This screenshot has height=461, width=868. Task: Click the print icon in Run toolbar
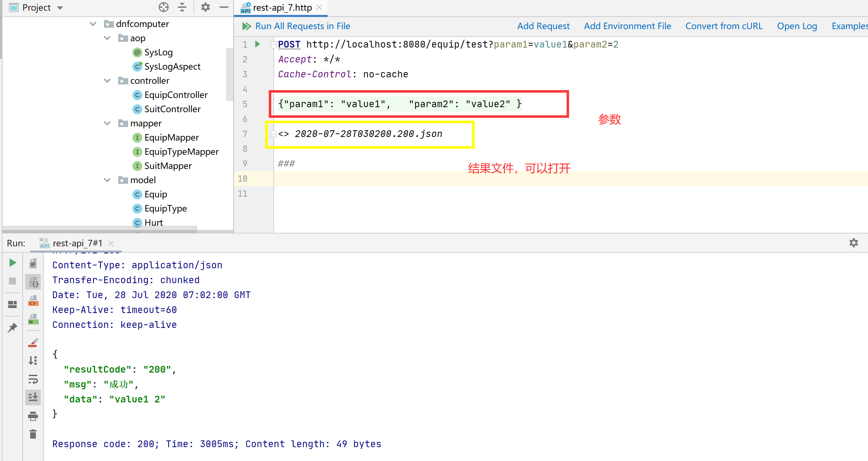click(x=33, y=416)
